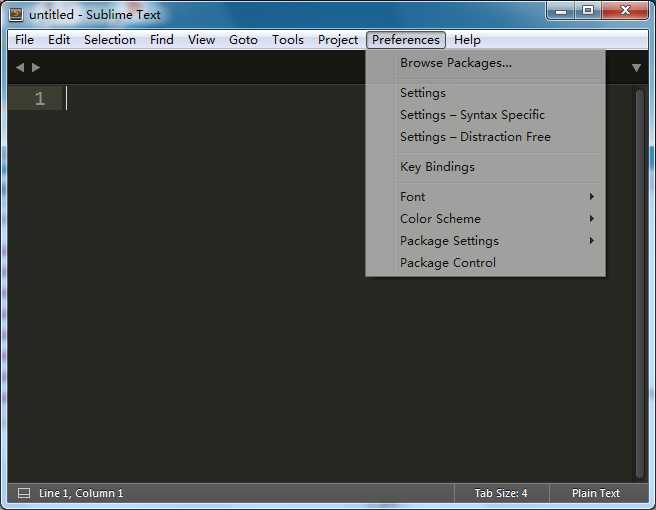This screenshot has width=656, height=510.
Task: Click line number 1 in gutter
Action: [x=39, y=99]
